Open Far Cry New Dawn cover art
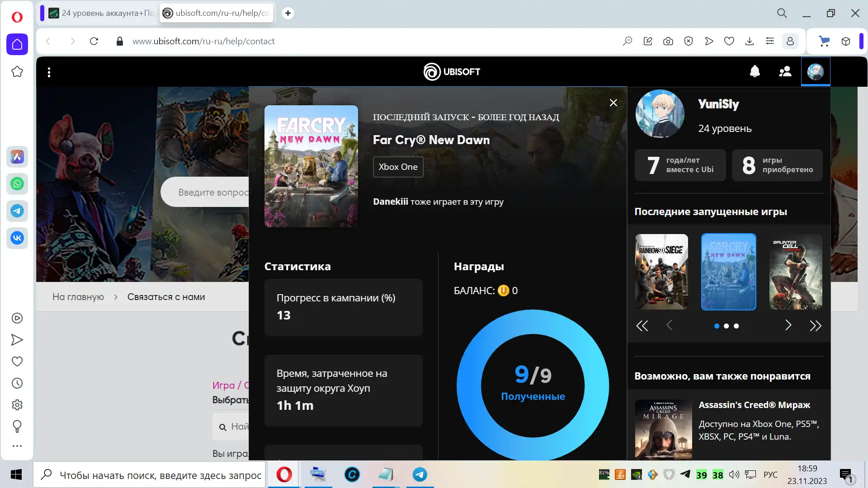 tap(311, 166)
